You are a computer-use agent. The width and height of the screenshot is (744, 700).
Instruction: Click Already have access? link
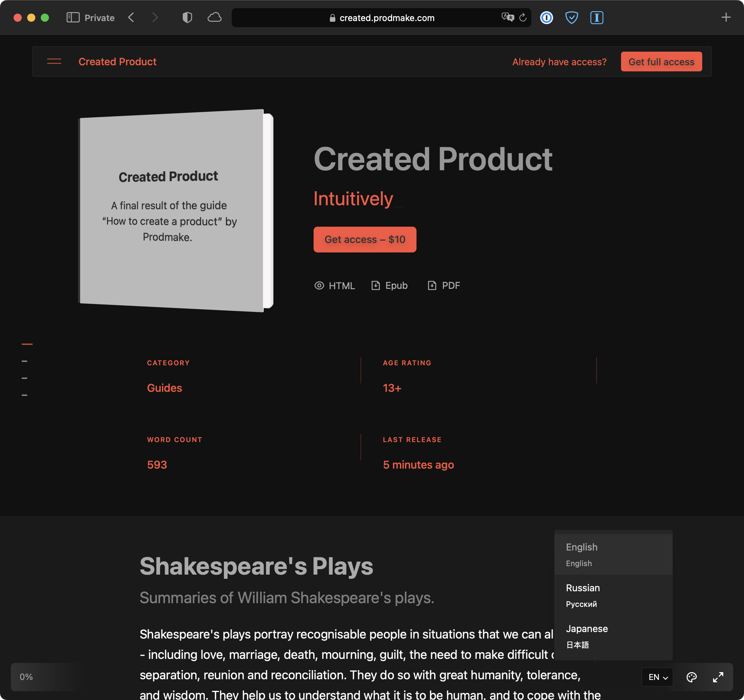(559, 62)
